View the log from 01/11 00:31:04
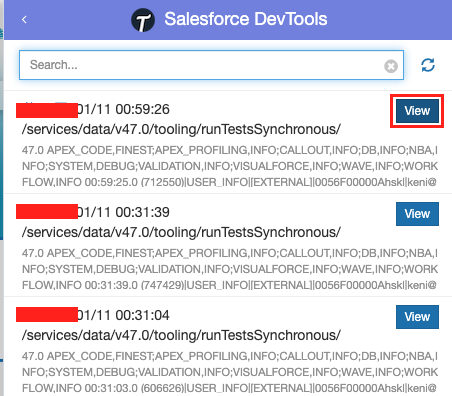This screenshot has height=396, width=452. 417,317
